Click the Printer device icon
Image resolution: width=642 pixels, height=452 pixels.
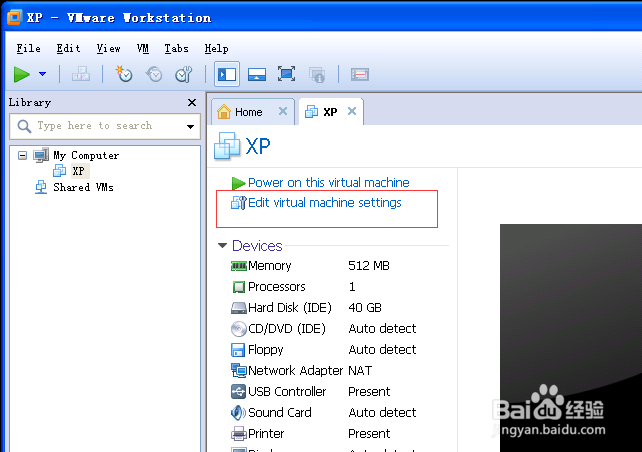click(239, 434)
